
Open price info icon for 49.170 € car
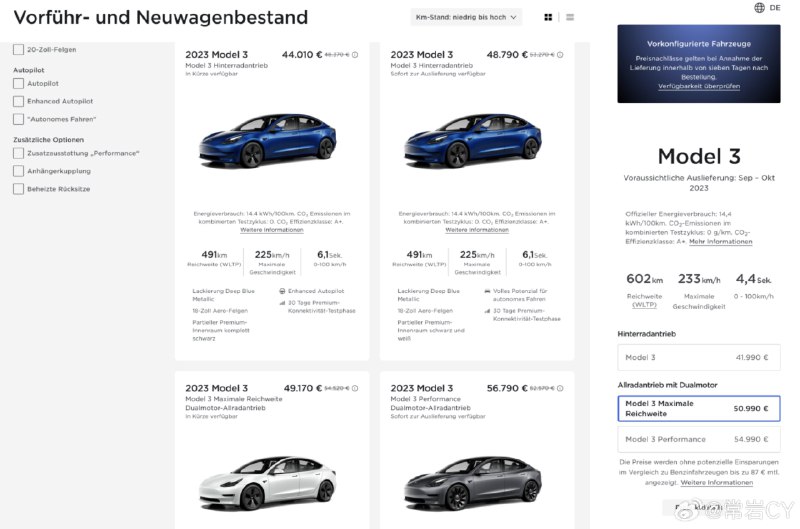pyautogui.click(x=355, y=388)
